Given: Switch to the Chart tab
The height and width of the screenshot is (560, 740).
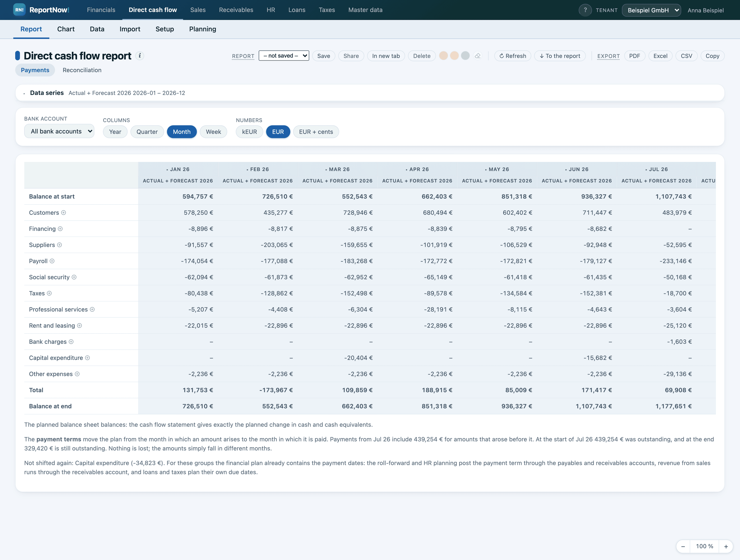Looking at the screenshot, I should coord(66,29).
